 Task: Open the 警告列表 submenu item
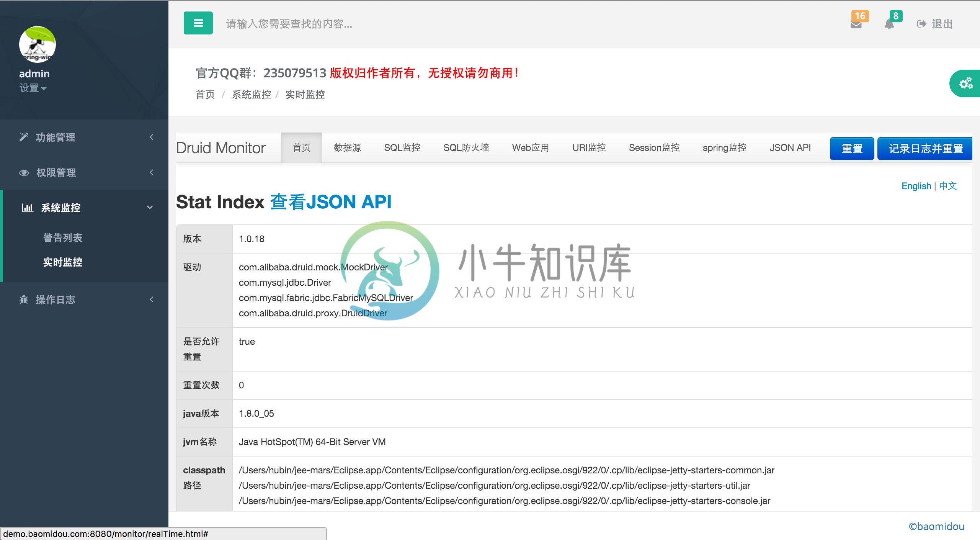63,238
